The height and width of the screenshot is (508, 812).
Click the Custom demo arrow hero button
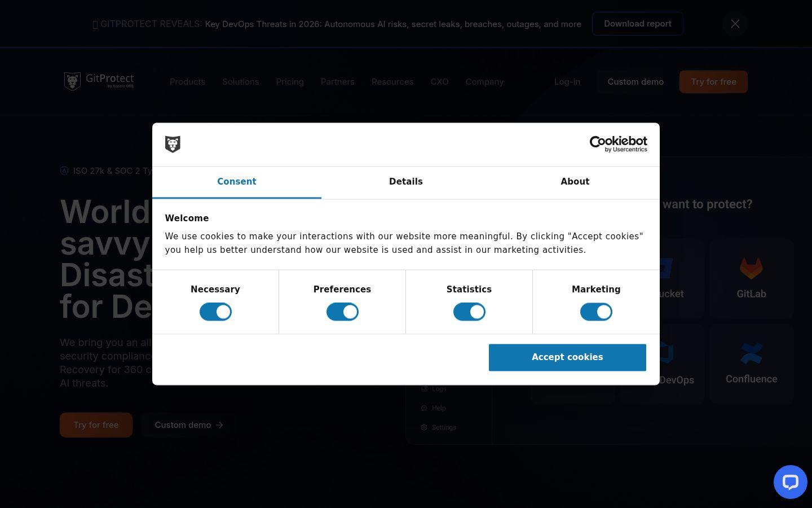click(x=189, y=425)
